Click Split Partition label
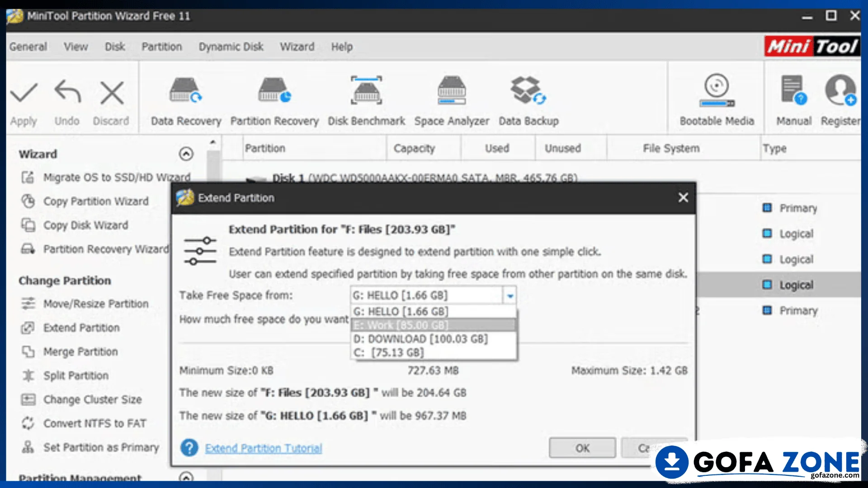This screenshot has width=868, height=488. coord(76,375)
